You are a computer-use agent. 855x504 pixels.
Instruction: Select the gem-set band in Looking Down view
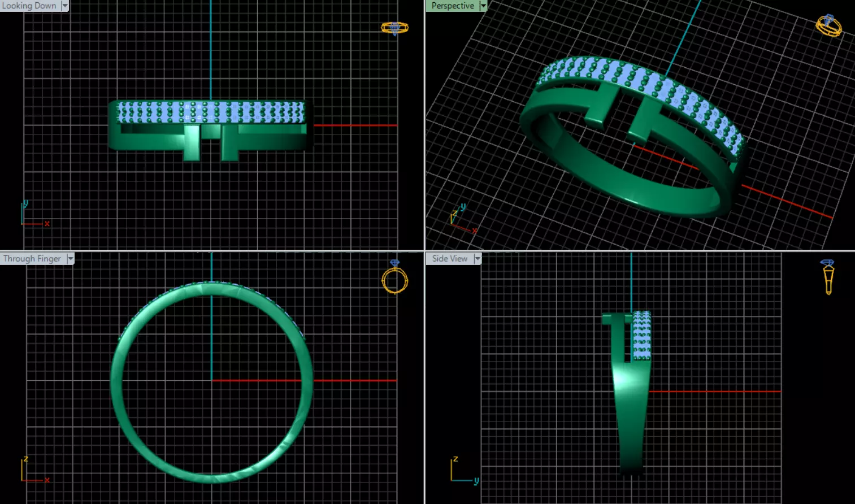point(211,112)
